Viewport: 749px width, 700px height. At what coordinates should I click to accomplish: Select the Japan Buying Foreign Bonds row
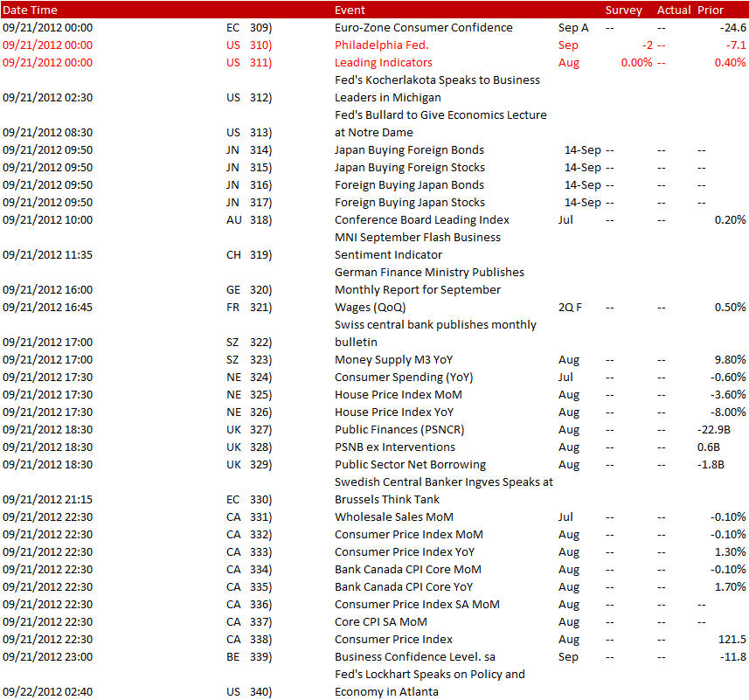(x=409, y=149)
